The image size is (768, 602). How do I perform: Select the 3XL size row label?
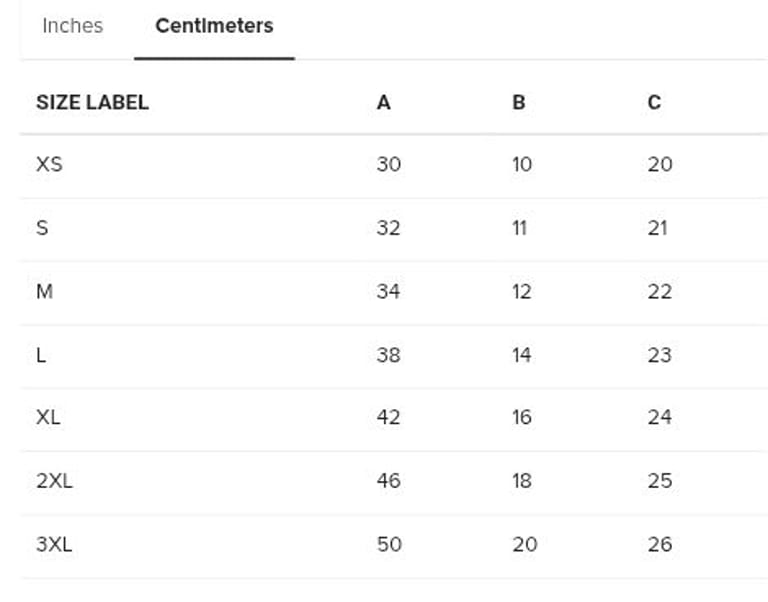click(54, 544)
